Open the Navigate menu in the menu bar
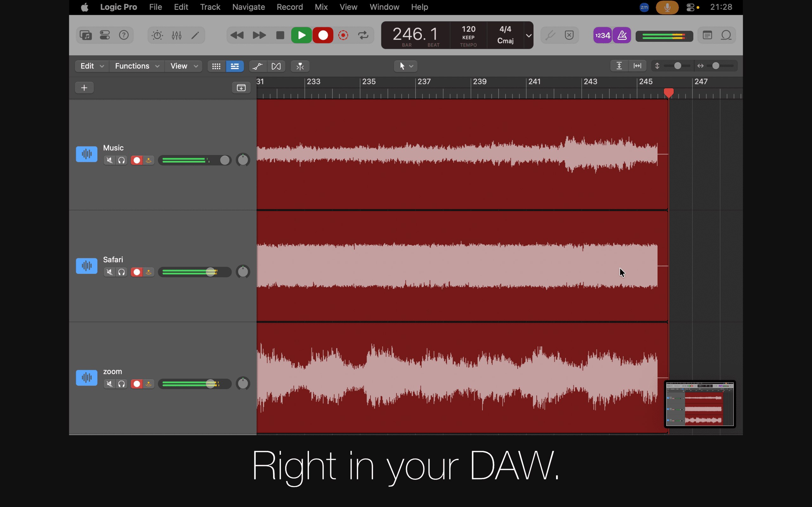 pos(248,7)
